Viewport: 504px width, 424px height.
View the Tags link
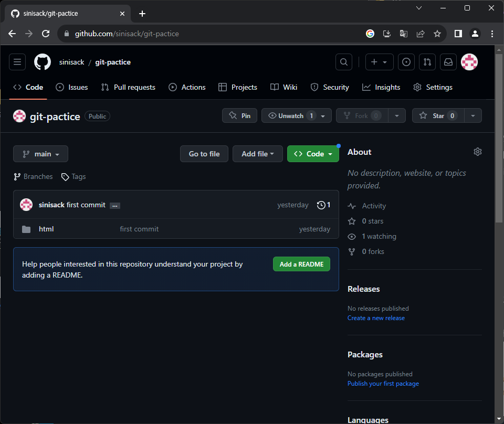point(73,177)
